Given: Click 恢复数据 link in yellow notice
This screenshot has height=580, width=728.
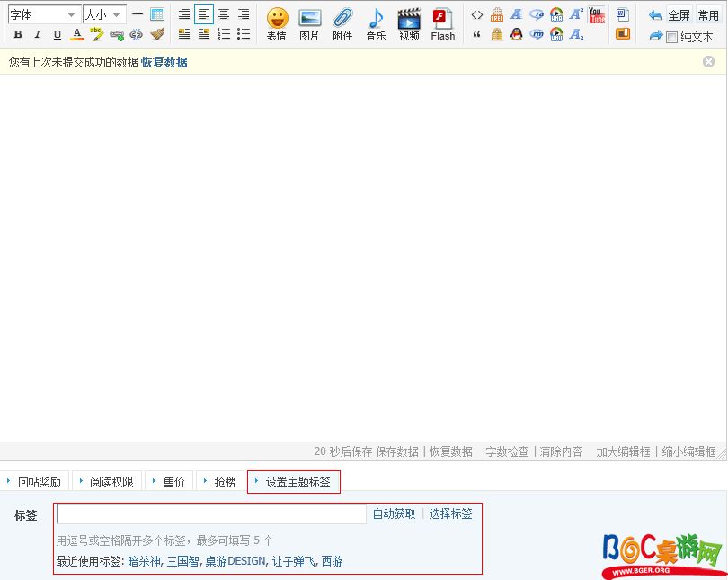Looking at the screenshot, I should pos(164,62).
